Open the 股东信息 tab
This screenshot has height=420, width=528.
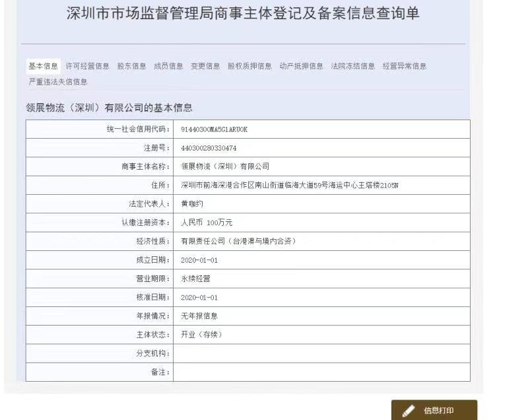[x=132, y=66]
